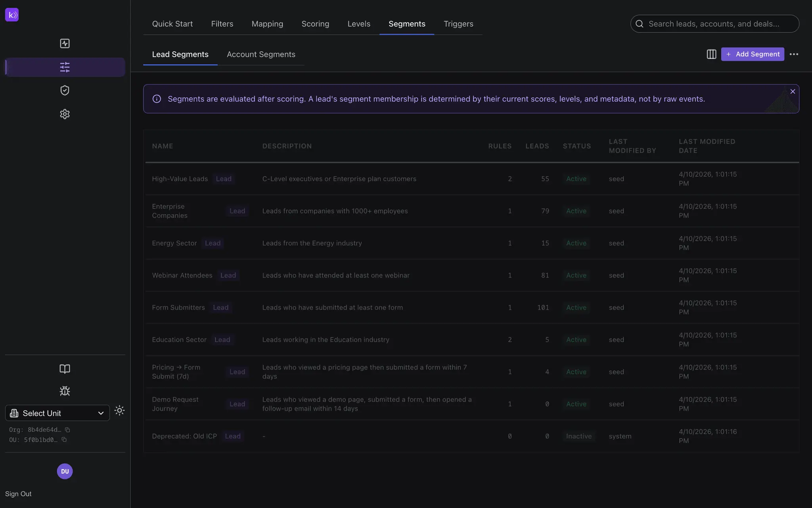Switch to the Levels tab

click(359, 24)
